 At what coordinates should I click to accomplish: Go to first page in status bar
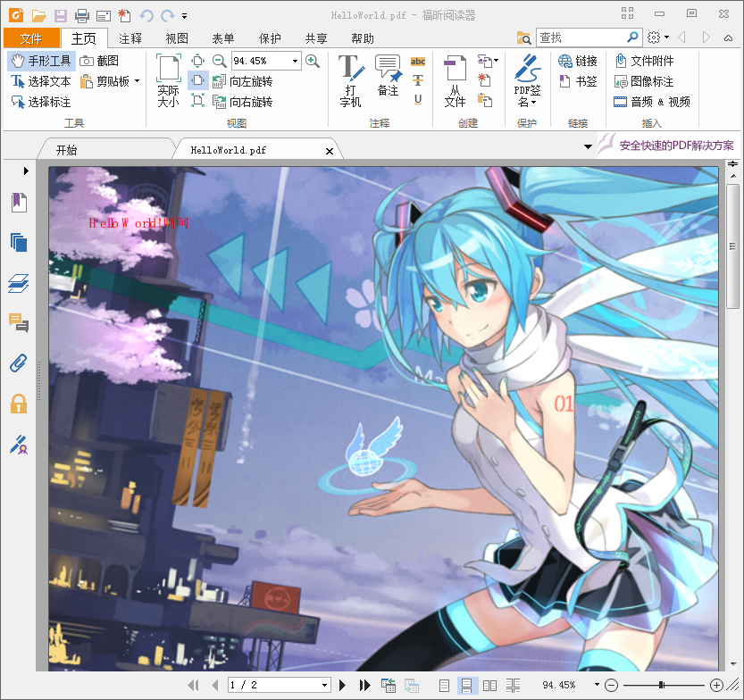click(194, 685)
